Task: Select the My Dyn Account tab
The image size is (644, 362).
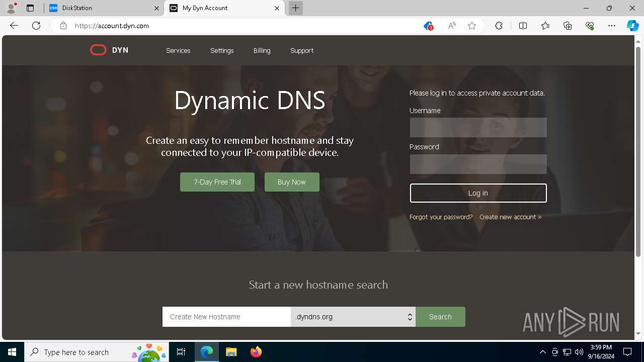Action: pyautogui.click(x=224, y=8)
